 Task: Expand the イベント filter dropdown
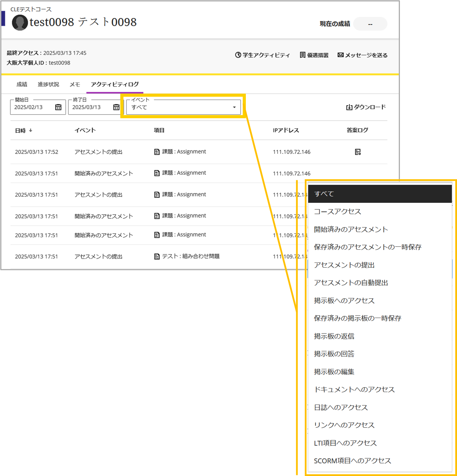[183, 107]
